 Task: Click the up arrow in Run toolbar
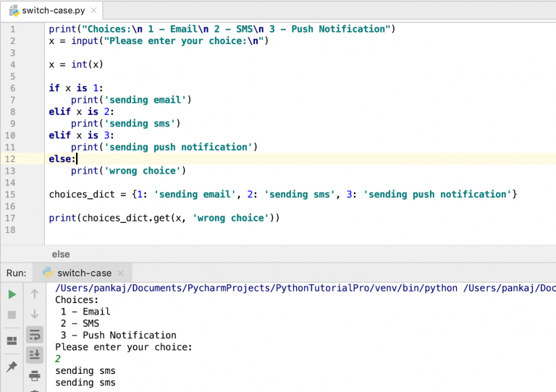tap(35, 294)
